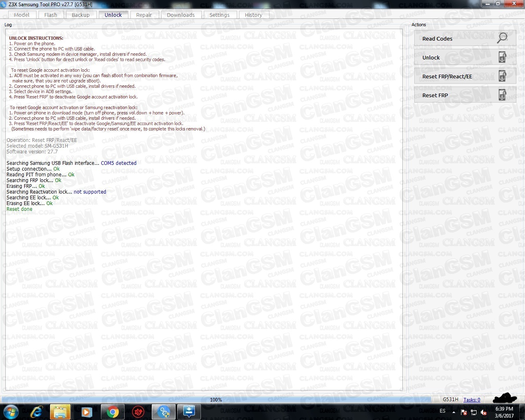Open the History tab
The width and height of the screenshot is (525, 420).
point(253,15)
